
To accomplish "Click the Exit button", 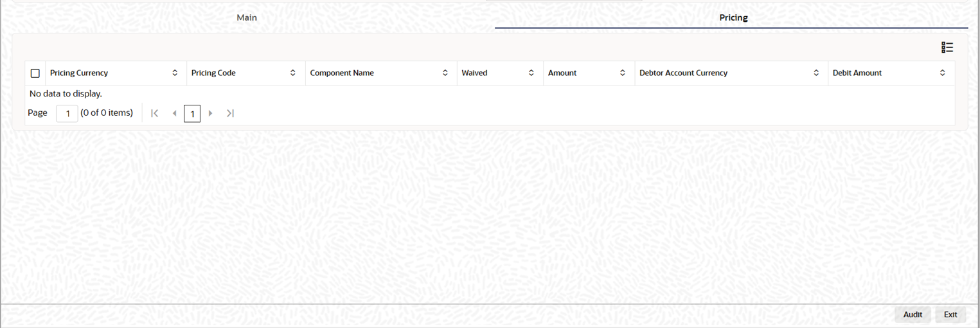I will [x=950, y=314].
